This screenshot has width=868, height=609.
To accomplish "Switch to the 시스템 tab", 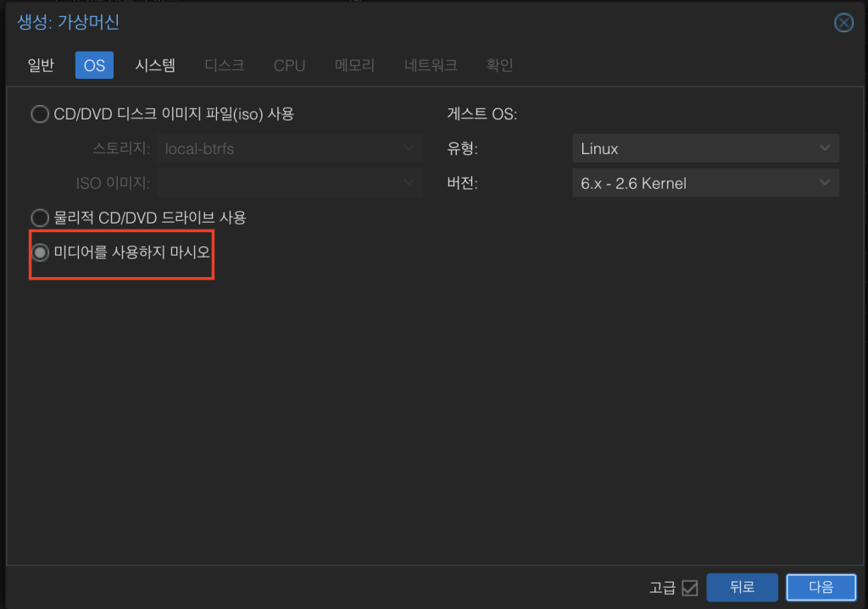I will pyautogui.click(x=155, y=65).
